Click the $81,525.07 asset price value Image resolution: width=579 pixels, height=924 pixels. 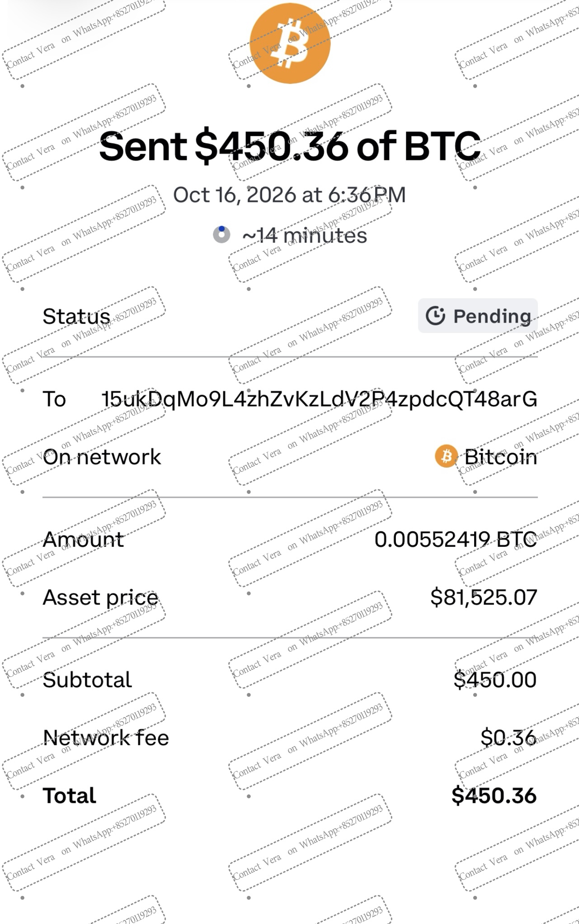pyautogui.click(x=484, y=597)
